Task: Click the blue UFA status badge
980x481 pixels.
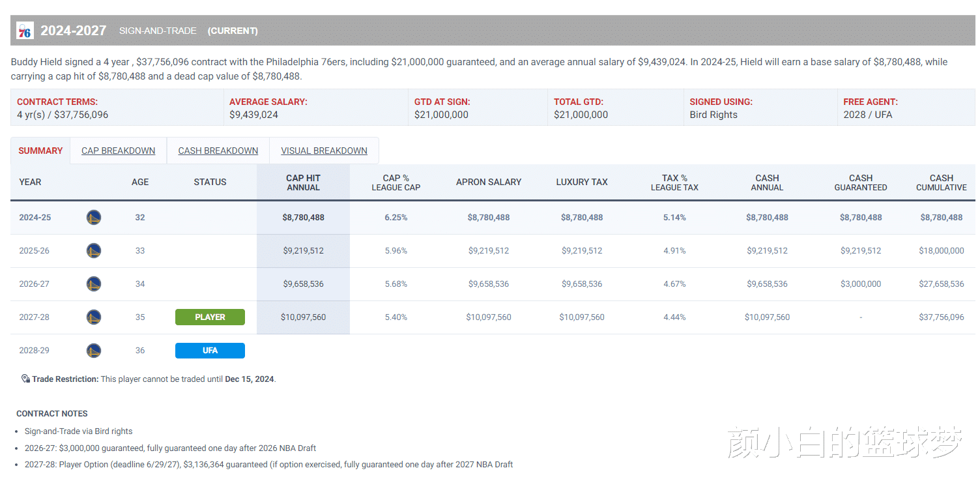Action: pos(210,350)
